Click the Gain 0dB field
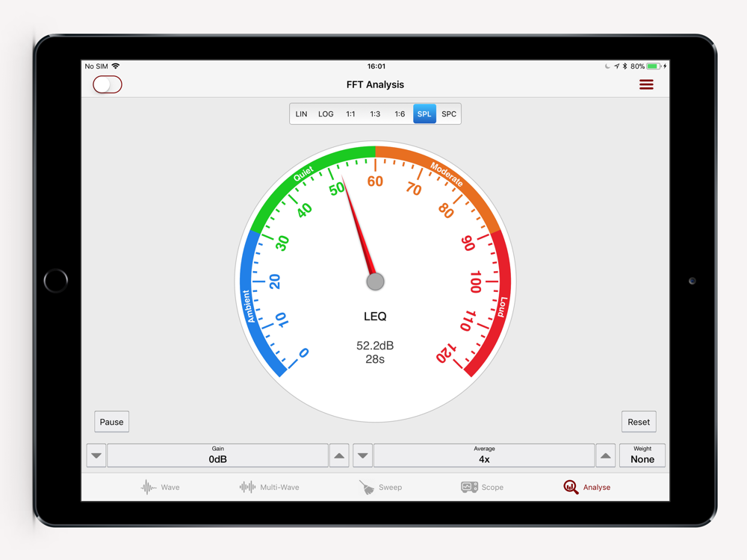 tap(217, 455)
